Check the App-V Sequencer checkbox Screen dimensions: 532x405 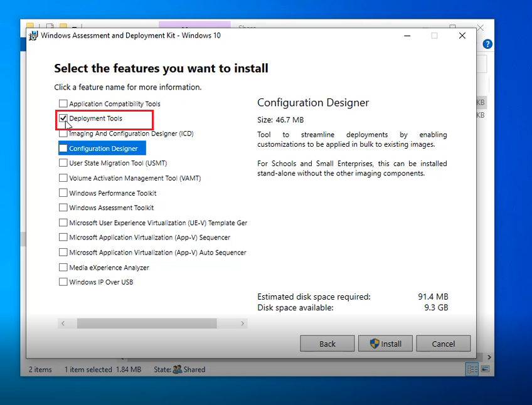(63, 237)
